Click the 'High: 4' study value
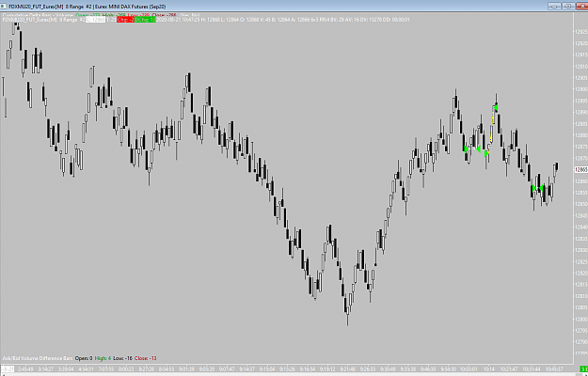Viewport: 588px width, 376px height. (102, 358)
